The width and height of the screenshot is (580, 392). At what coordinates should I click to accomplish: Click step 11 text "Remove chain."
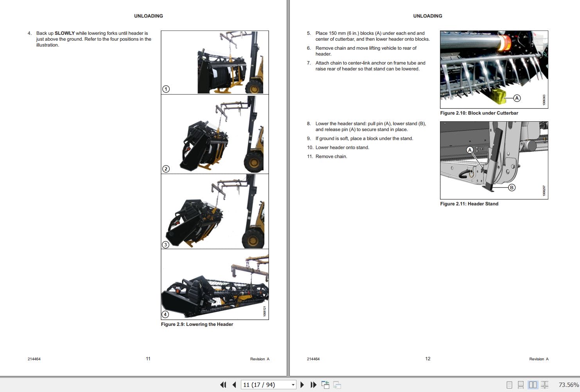coord(331,156)
